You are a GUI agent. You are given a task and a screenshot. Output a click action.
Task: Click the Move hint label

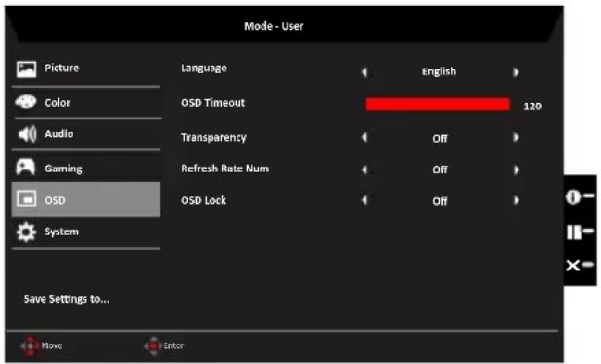pyautogui.click(x=52, y=345)
